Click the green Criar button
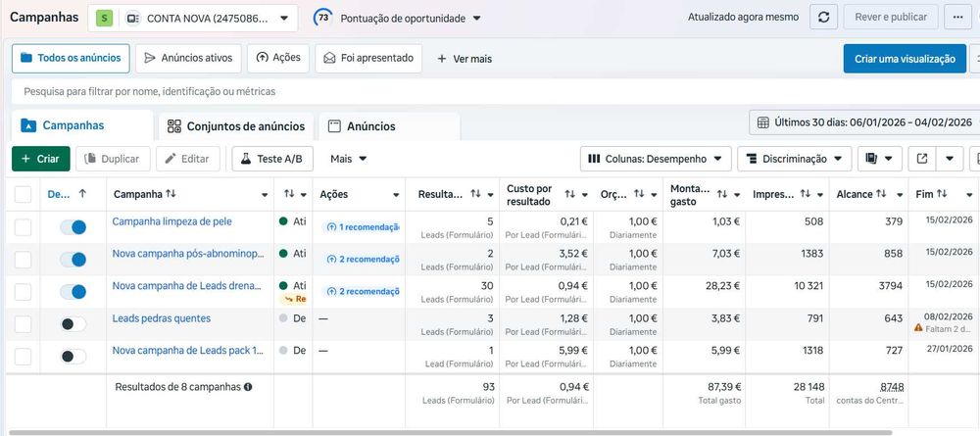This screenshot has height=436, width=980. coord(40,159)
